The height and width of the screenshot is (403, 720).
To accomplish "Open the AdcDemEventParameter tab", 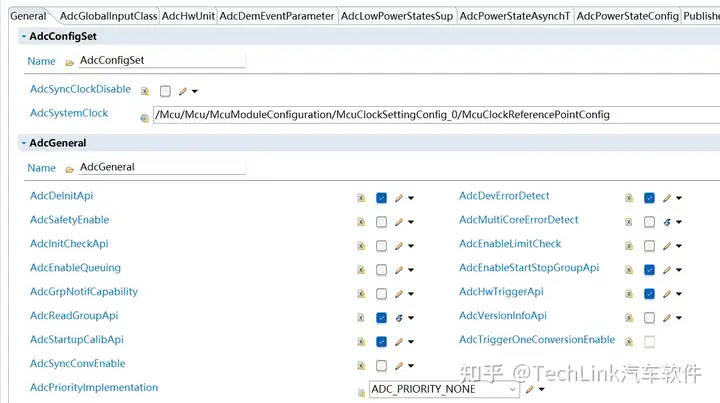I will 276,16.
